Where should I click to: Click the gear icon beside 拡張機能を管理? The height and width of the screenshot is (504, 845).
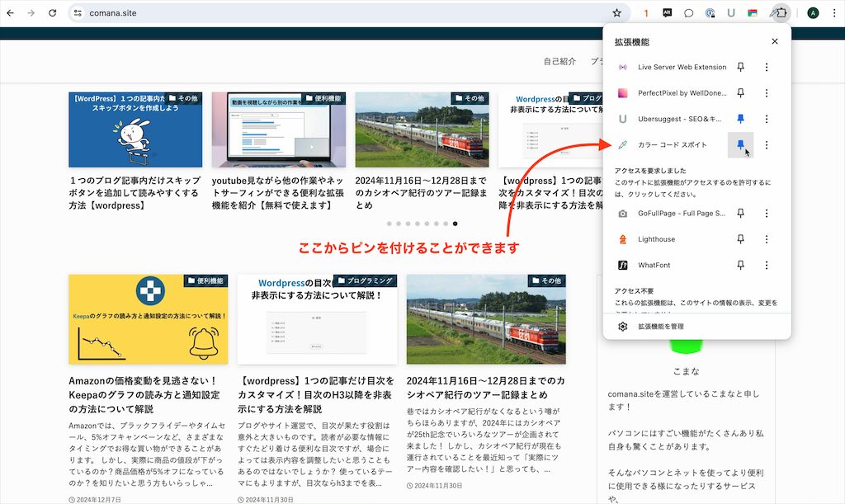pos(622,327)
